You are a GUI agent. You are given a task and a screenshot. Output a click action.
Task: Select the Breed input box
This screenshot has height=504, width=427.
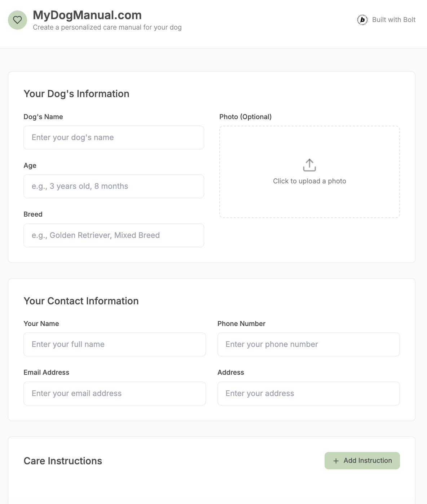coord(114,235)
